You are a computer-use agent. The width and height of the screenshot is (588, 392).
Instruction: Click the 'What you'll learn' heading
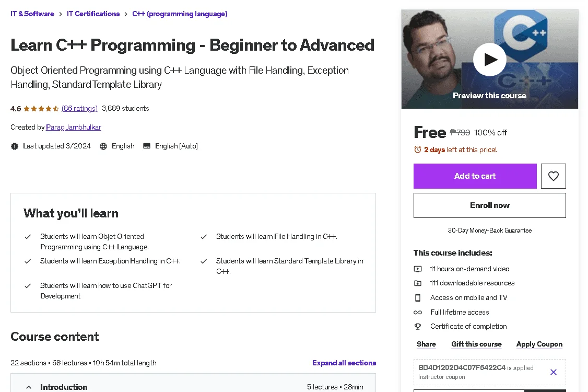[x=71, y=213]
